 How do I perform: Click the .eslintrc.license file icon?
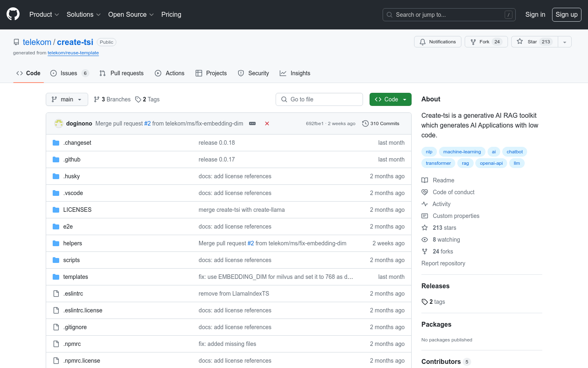tap(56, 310)
